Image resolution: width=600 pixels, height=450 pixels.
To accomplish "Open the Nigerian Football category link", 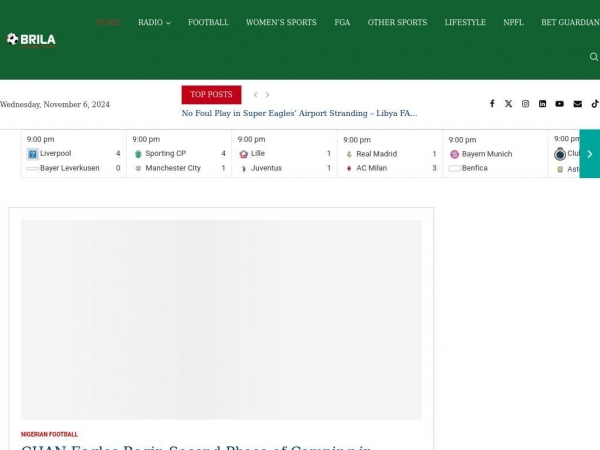I will [49, 434].
